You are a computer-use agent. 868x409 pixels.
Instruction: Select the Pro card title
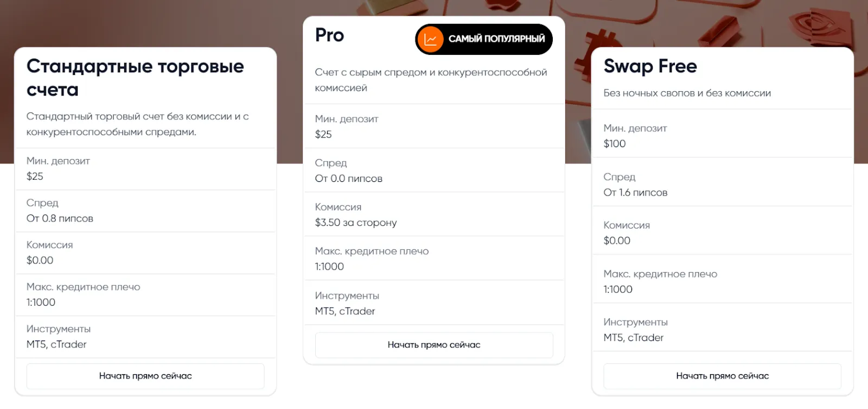coord(329,35)
